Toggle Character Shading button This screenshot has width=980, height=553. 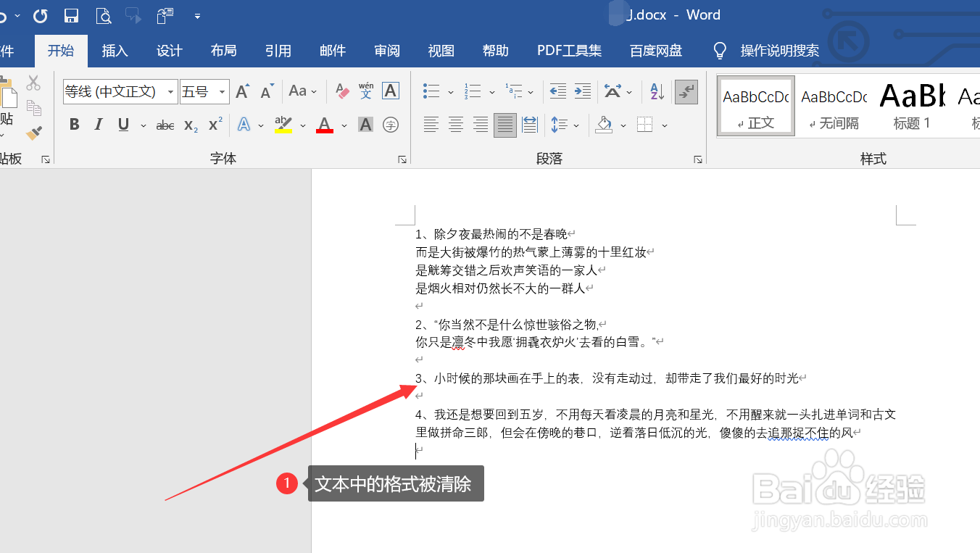pos(366,125)
